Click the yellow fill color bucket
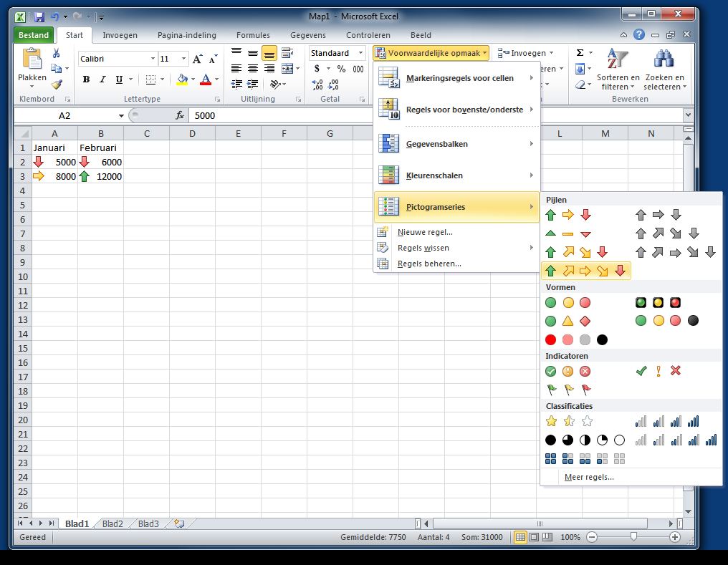Screen dimensions: 728x565 tap(183, 79)
